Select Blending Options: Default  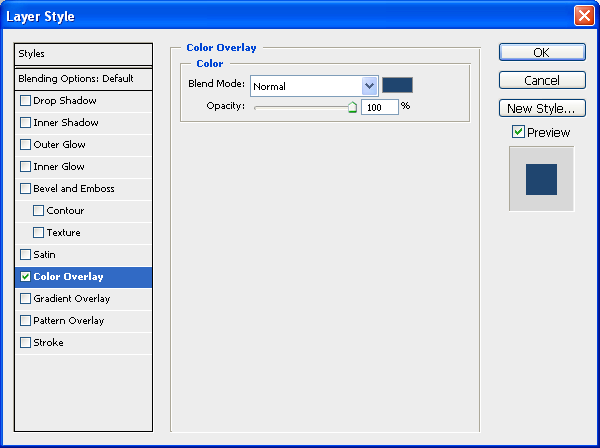[x=83, y=79]
